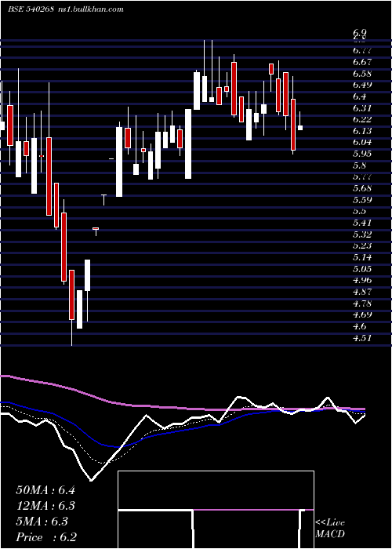The width and height of the screenshot is (392, 549).
Task: Select the 4.87 price axis label
Action: pos(362,292)
